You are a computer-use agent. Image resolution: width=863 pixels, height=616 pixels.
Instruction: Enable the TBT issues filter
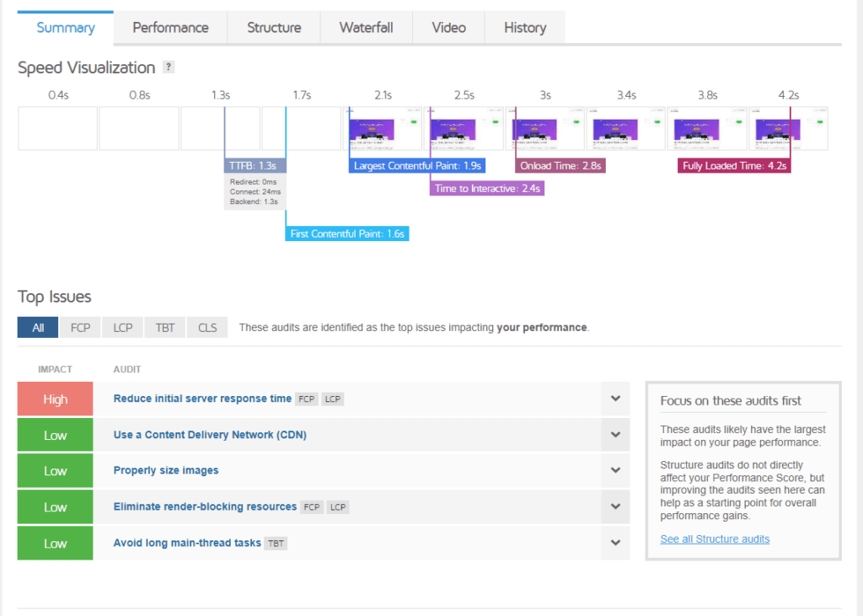point(164,327)
